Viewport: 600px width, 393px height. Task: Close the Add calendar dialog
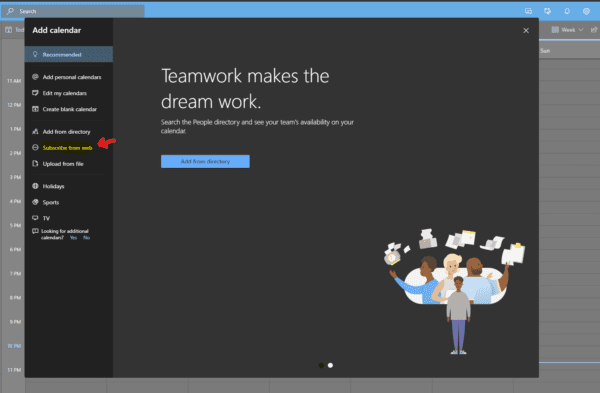point(526,31)
